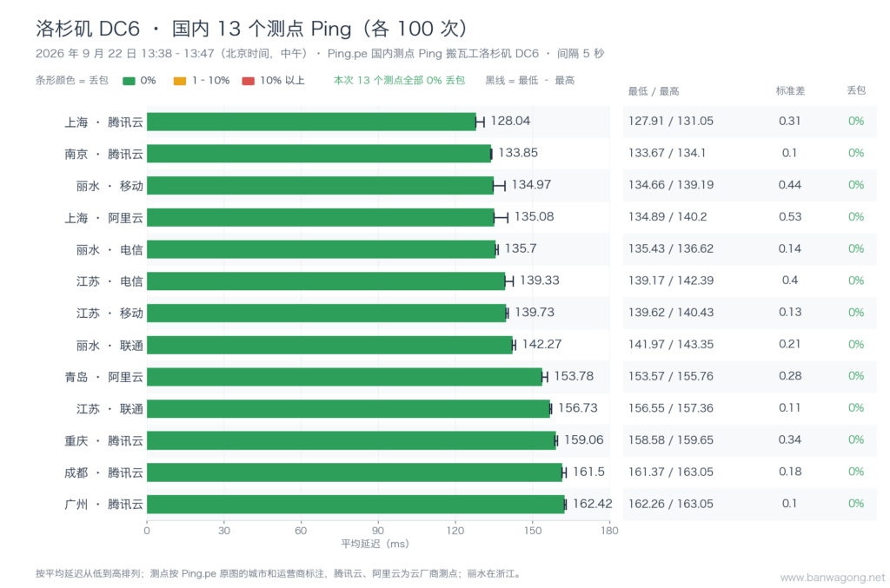Select the row label 江苏 · 联通
890x588 pixels.
pos(110,409)
